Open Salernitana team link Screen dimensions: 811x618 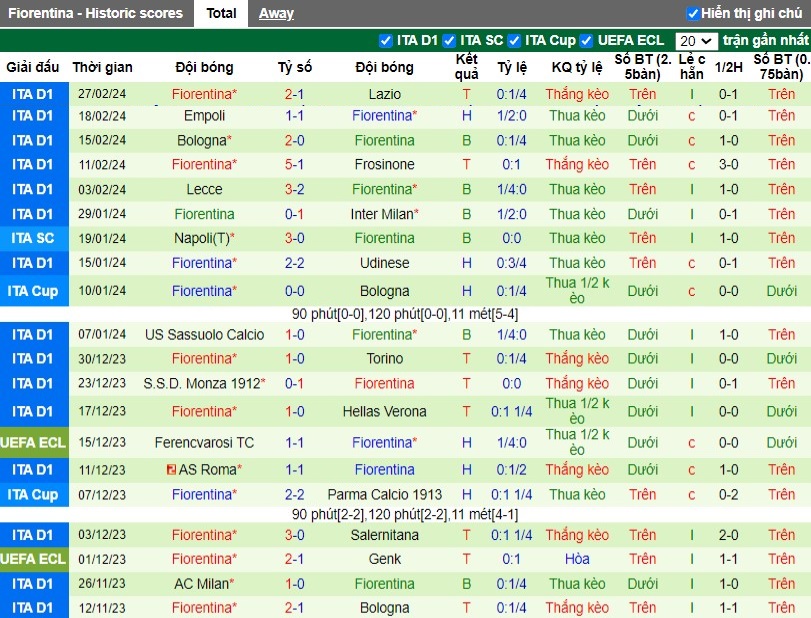click(385, 535)
